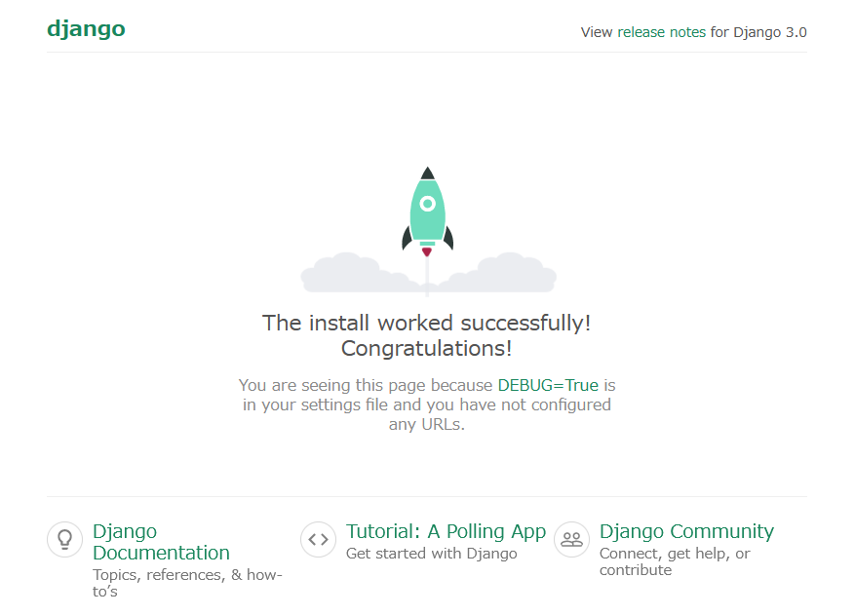Viewport: 855px width, 616px height.
Task: Click the Topics, references, & how-to's text
Action: pyautogui.click(x=187, y=583)
